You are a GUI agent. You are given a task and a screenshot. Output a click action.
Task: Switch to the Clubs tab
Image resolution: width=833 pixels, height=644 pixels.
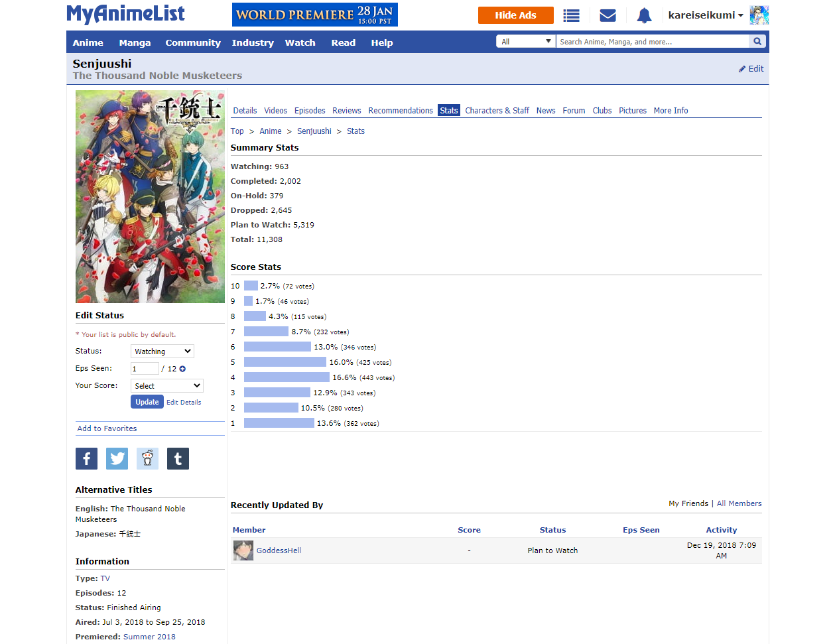[x=602, y=111]
